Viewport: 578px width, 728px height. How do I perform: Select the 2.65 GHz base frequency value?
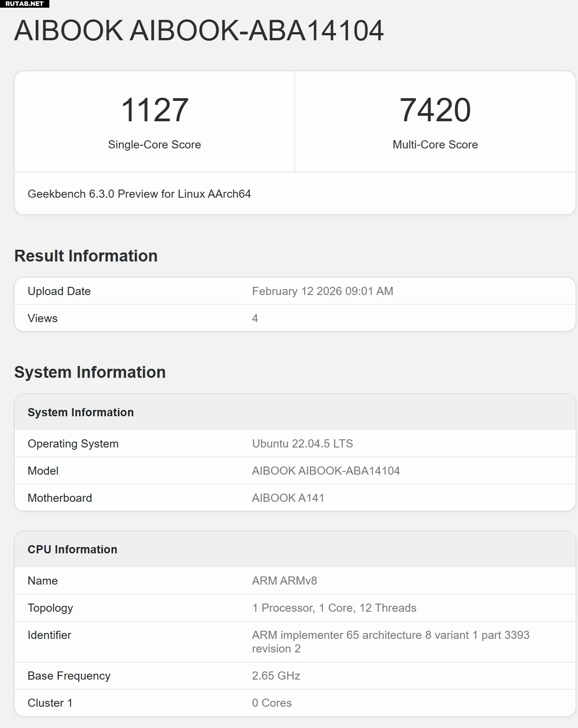276,676
